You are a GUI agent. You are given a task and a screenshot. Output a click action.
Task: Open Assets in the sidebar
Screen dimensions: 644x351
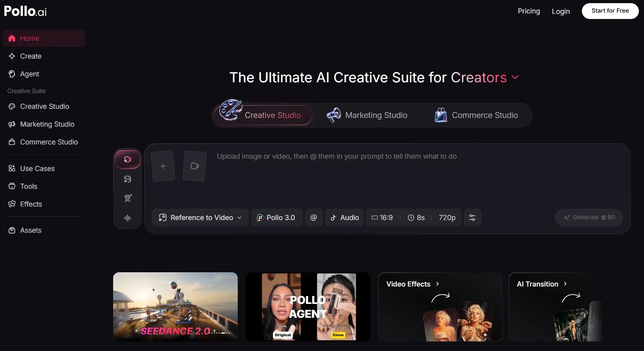coord(44,230)
